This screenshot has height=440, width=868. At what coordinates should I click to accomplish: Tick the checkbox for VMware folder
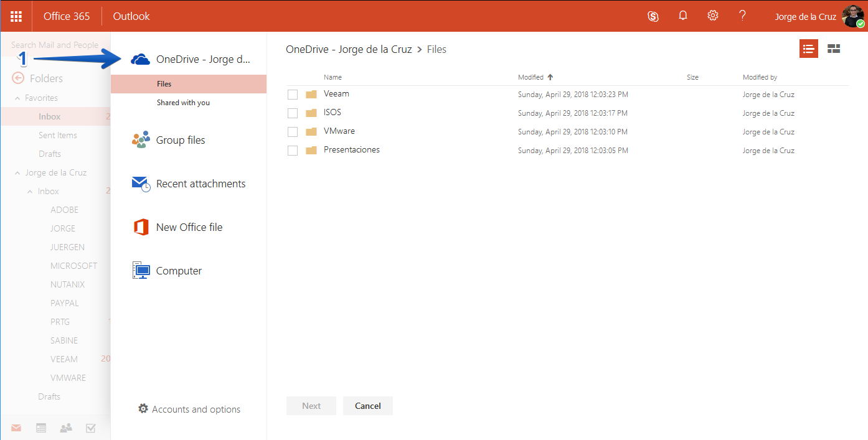click(293, 132)
